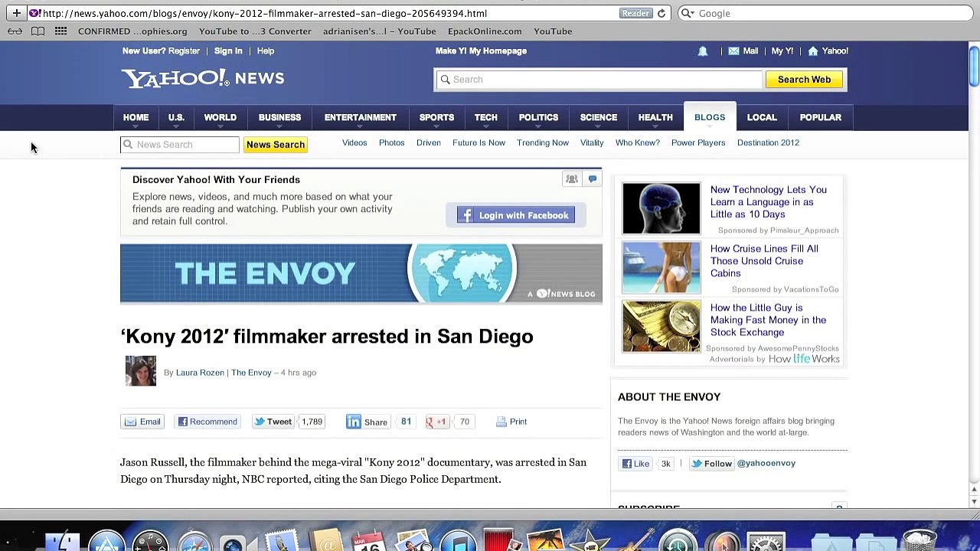Screen dimensions: 980x551
Task: Click the My Y! link
Action: [782, 51]
